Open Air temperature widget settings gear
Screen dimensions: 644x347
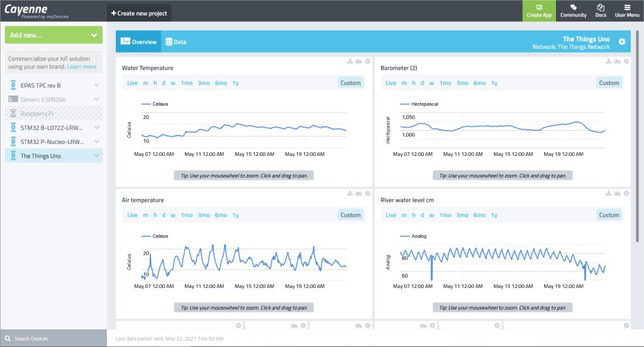pyautogui.click(x=367, y=194)
